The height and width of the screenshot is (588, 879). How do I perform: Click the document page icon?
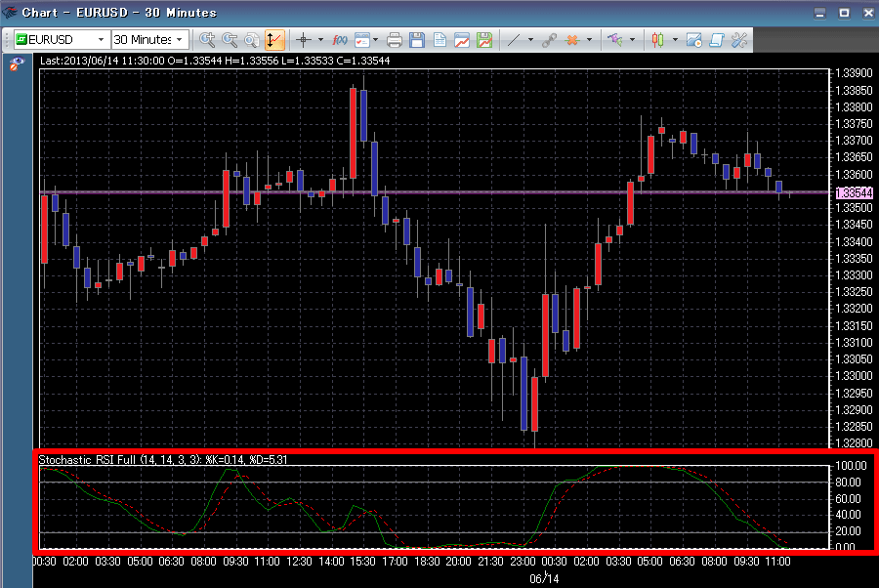[439, 40]
